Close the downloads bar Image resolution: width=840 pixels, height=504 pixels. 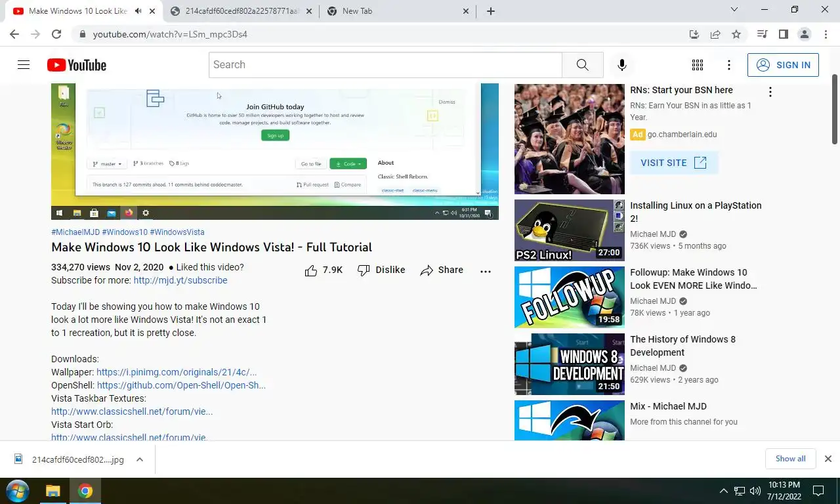coord(828,459)
